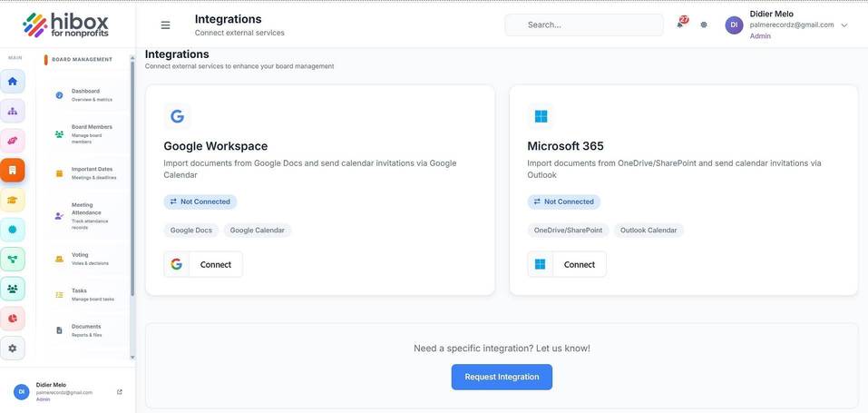The height and width of the screenshot is (413, 868).
Task: Click the Dashboard compass icon
Action: 59,95
